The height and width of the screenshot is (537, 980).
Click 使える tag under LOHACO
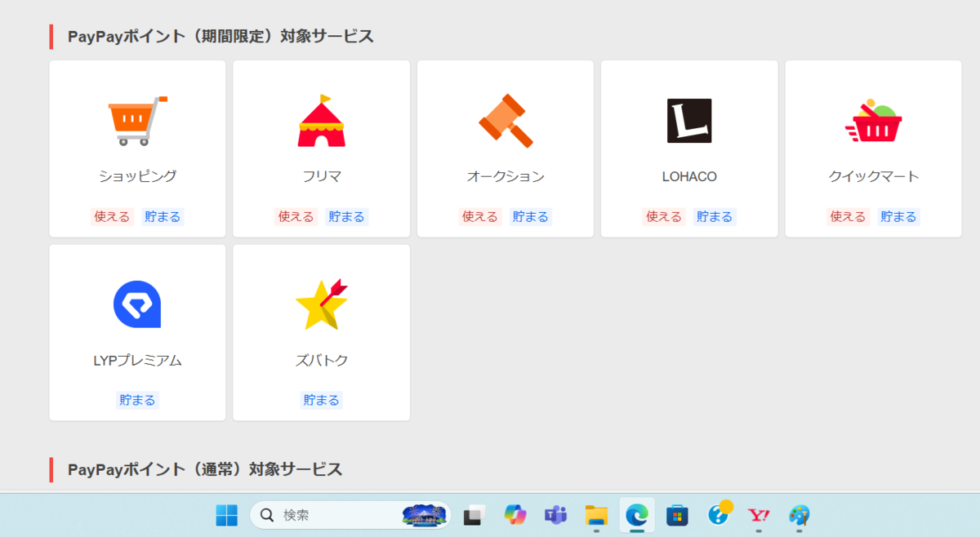[664, 216]
